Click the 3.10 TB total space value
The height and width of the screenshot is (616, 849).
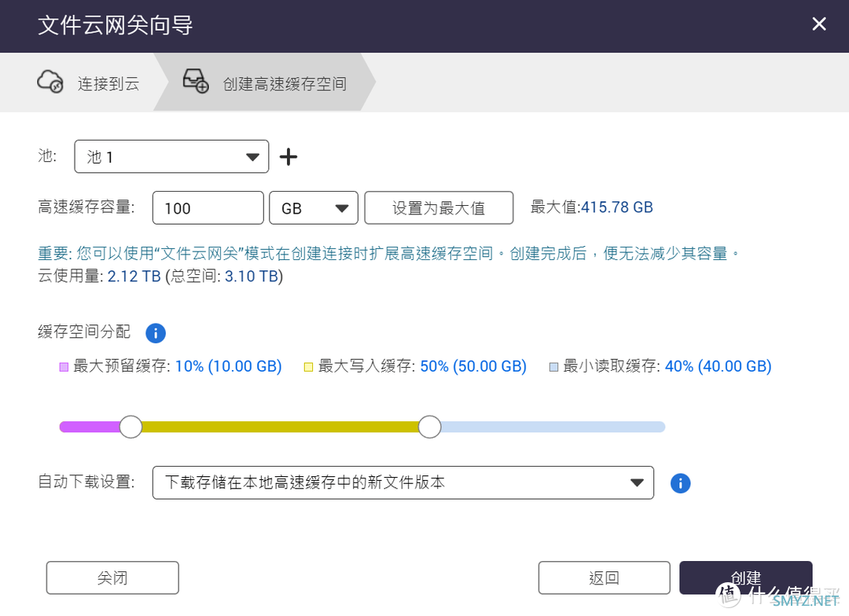coord(252,276)
